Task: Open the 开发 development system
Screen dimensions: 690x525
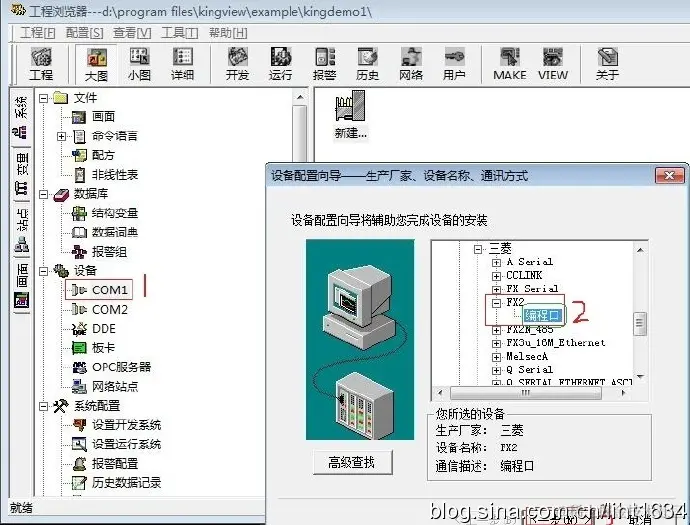Action: [238, 64]
